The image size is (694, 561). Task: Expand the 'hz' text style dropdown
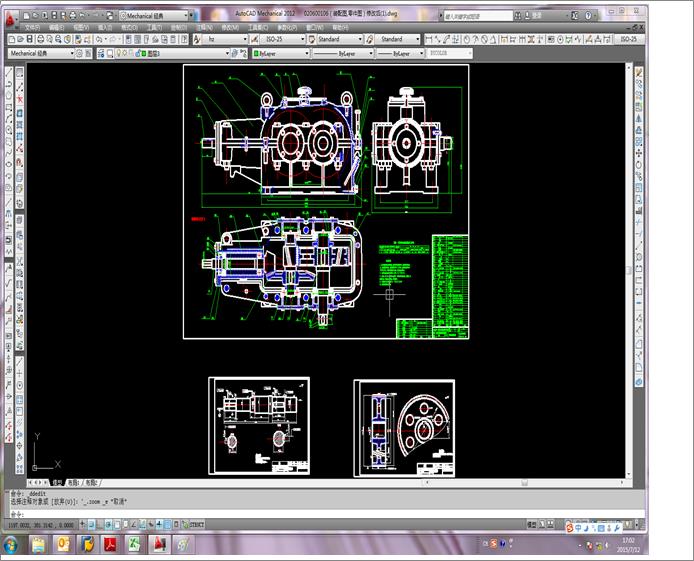pos(245,39)
